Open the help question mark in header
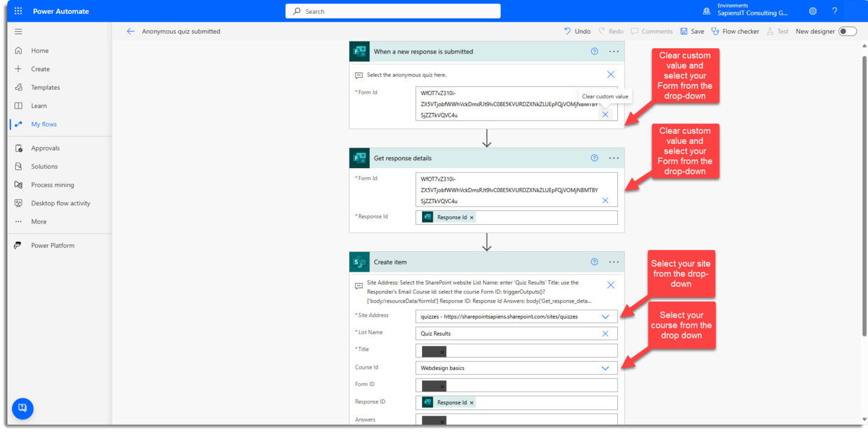868x432 pixels. tap(835, 11)
